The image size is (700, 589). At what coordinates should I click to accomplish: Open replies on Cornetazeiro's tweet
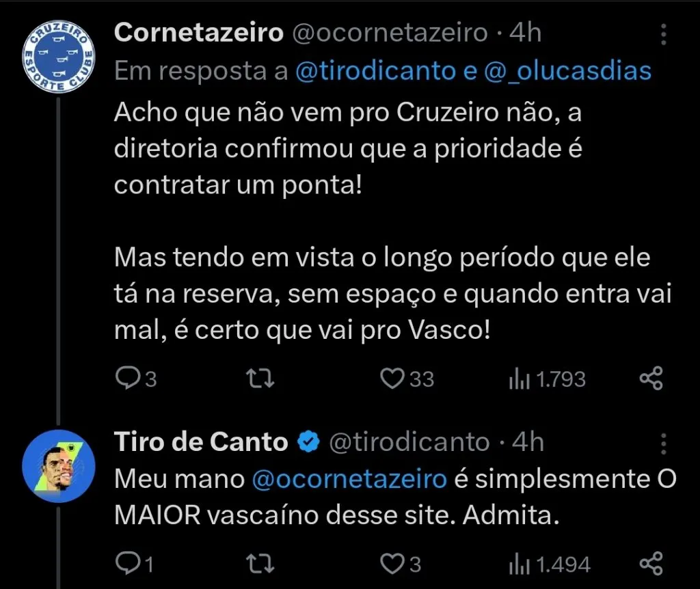[129, 378]
